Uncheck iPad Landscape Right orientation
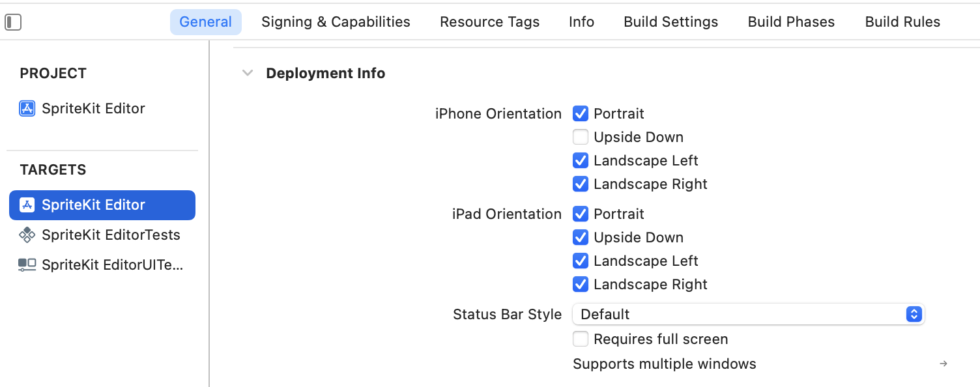Viewport: 980px width, 387px height. [581, 284]
